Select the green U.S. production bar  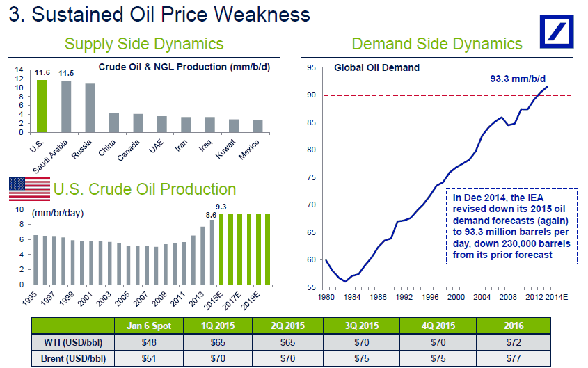pos(42,106)
